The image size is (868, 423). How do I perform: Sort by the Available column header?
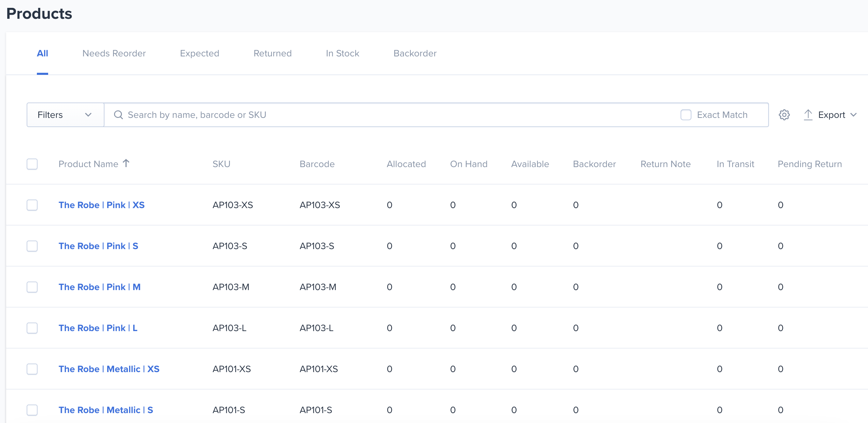click(x=530, y=164)
